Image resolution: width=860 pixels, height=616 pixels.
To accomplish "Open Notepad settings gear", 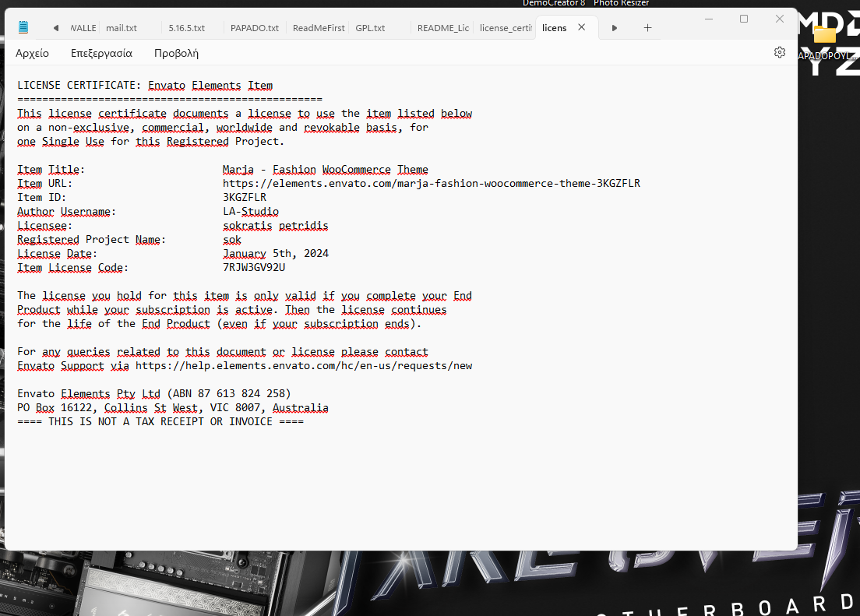I will tap(779, 52).
